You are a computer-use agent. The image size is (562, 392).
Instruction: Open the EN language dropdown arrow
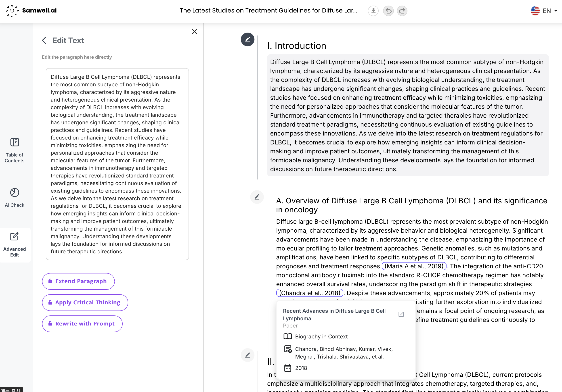click(556, 11)
